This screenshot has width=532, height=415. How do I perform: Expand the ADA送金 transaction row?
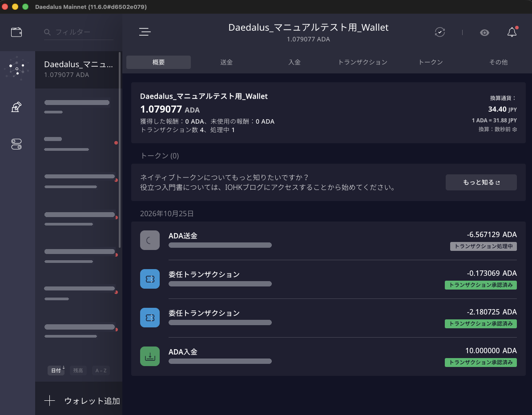coord(328,240)
